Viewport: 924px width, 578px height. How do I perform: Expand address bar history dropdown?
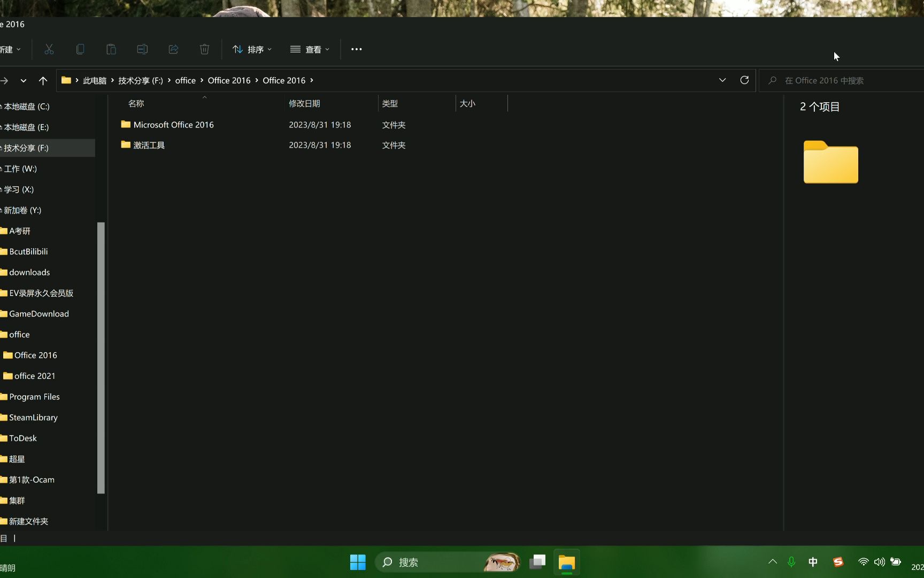point(722,80)
